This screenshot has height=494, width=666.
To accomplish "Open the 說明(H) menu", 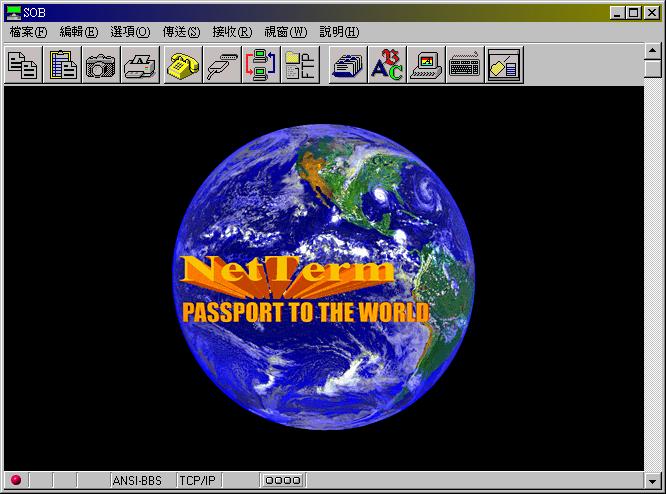I will click(x=339, y=32).
